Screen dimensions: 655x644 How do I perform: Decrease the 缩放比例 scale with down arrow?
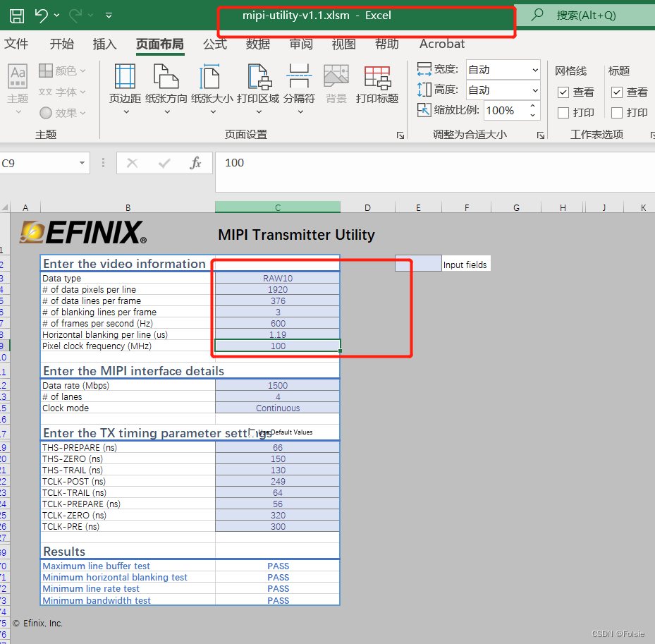532,116
